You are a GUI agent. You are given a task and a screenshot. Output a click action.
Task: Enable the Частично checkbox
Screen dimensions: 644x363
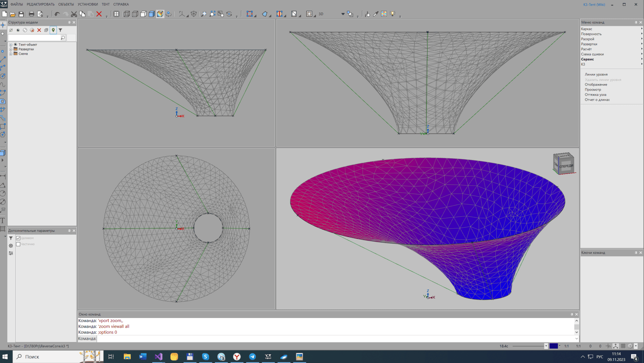click(x=18, y=244)
